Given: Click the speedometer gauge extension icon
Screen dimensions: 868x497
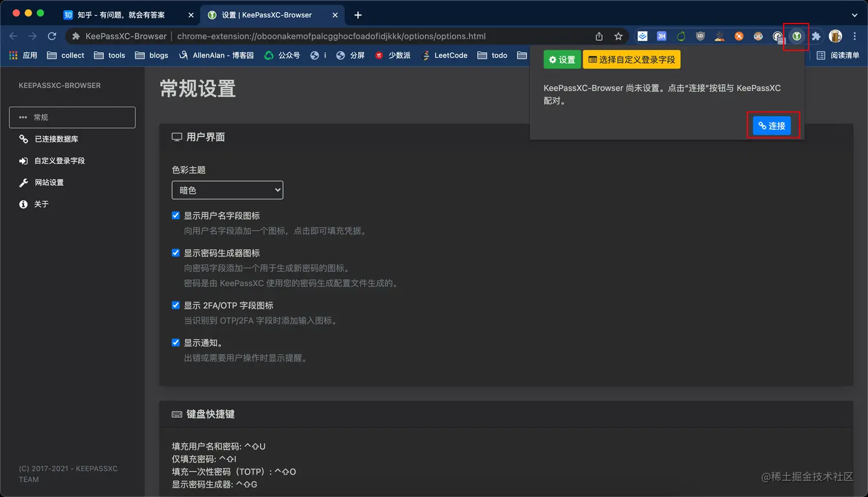Looking at the screenshot, I should (x=778, y=37).
